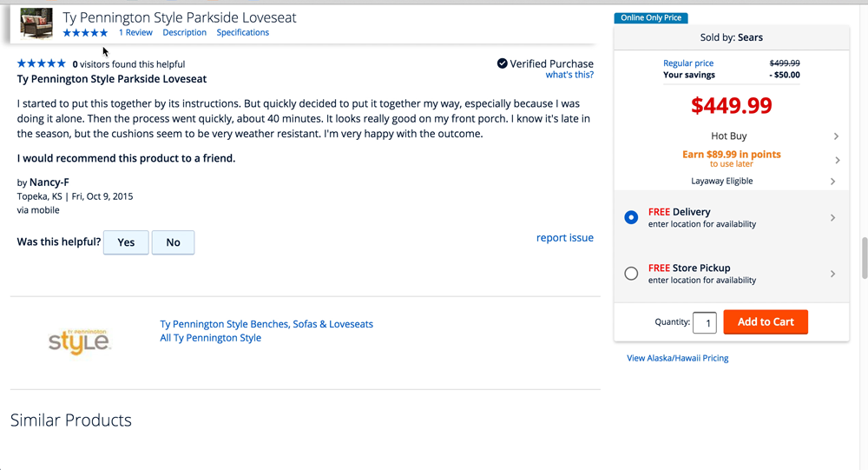
Task: Select the FREE Delivery radio option
Action: (631, 217)
